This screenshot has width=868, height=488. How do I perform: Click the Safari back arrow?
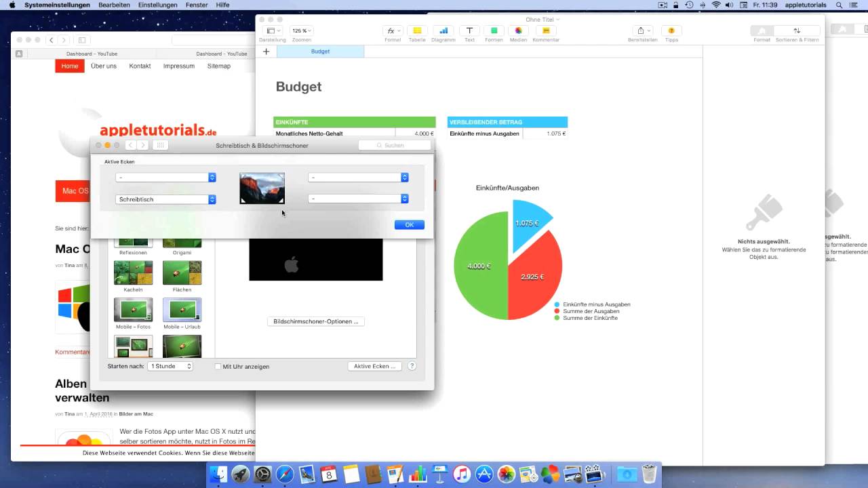(x=51, y=40)
